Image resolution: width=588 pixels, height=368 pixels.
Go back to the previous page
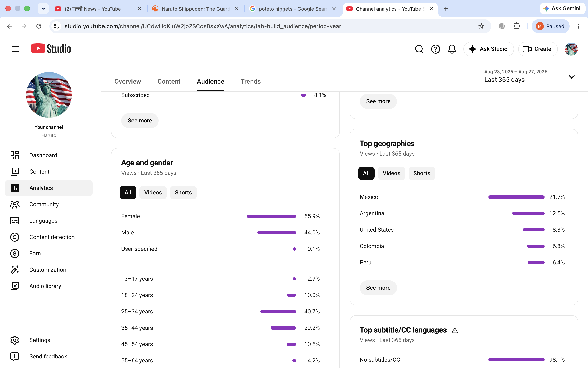(x=9, y=26)
